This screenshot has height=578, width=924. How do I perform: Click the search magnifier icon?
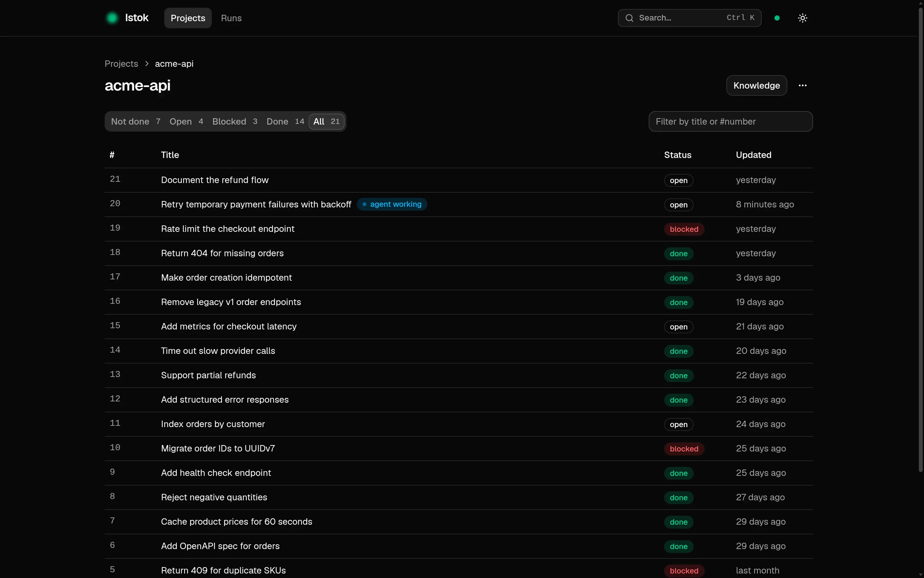pos(629,18)
